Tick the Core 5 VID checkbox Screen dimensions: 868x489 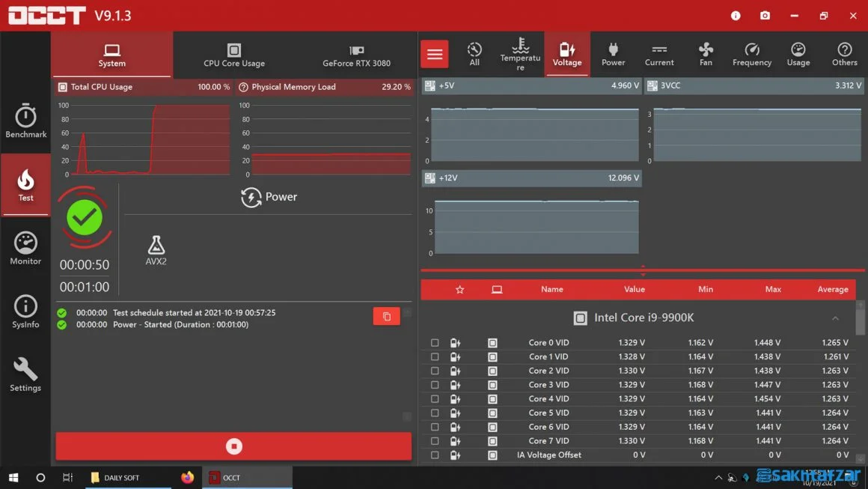(435, 413)
